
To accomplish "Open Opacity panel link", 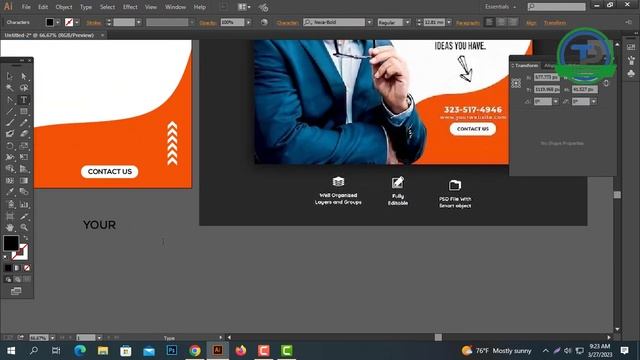I will coord(208,23).
